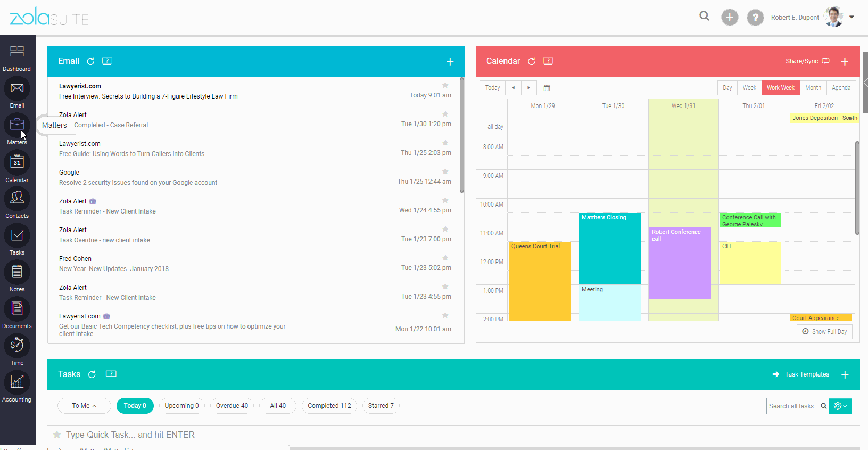The image size is (868, 450).
Task: Open Time tracking from the sidebar
Action: (x=17, y=345)
